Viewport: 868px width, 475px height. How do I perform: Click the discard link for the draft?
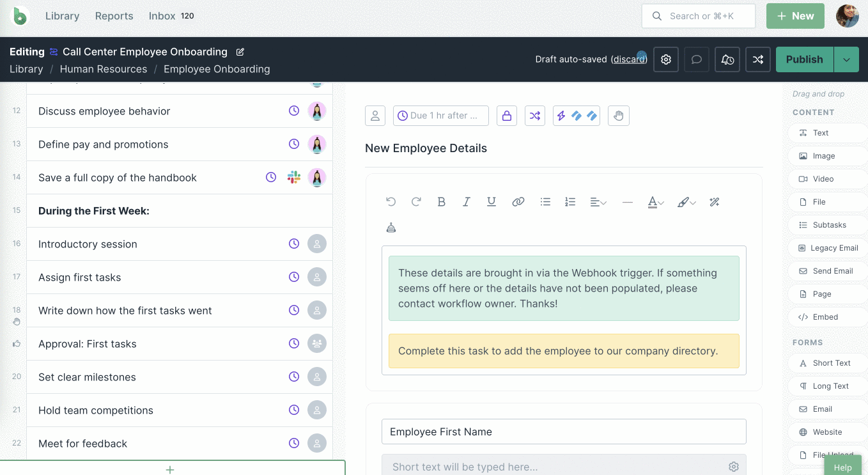tap(629, 59)
